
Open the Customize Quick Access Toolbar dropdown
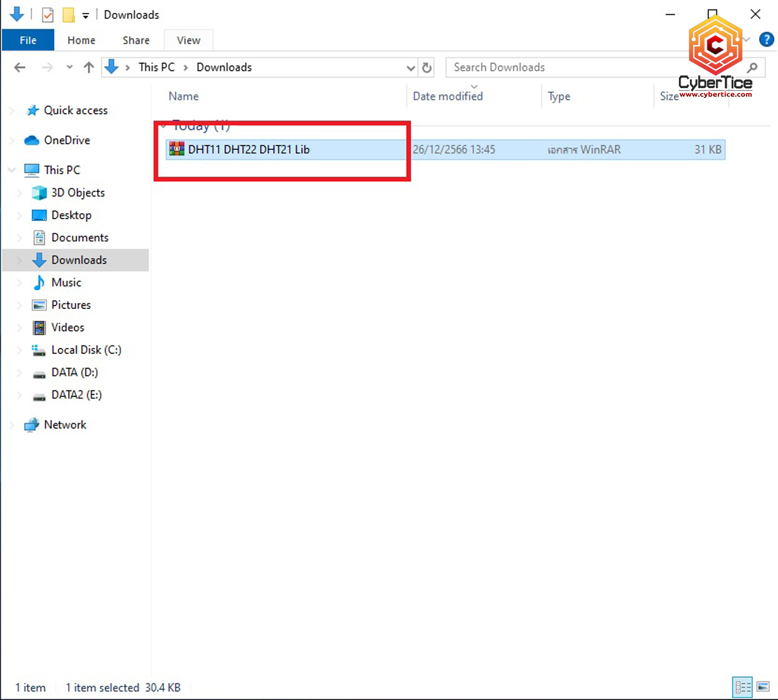coord(86,16)
